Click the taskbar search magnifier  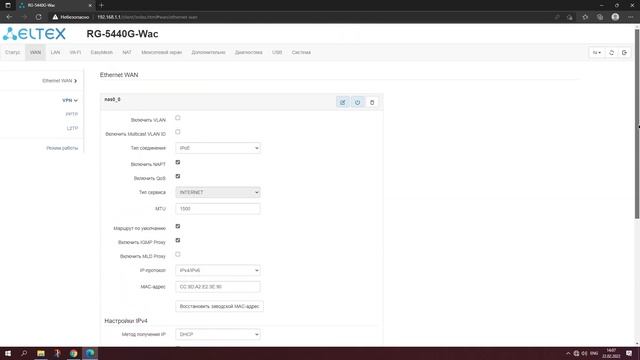tap(24, 353)
